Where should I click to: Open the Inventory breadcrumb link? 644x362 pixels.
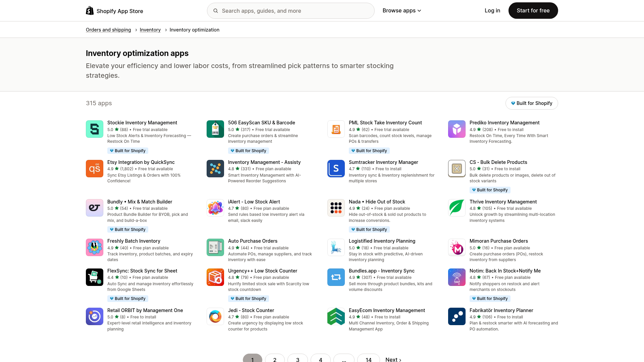click(x=150, y=30)
